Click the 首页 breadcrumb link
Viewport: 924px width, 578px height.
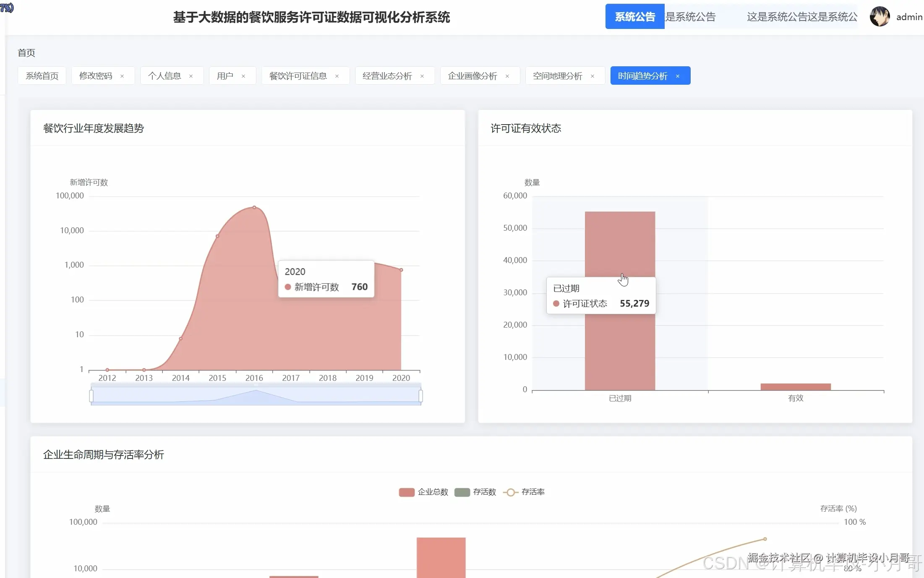click(26, 53)
